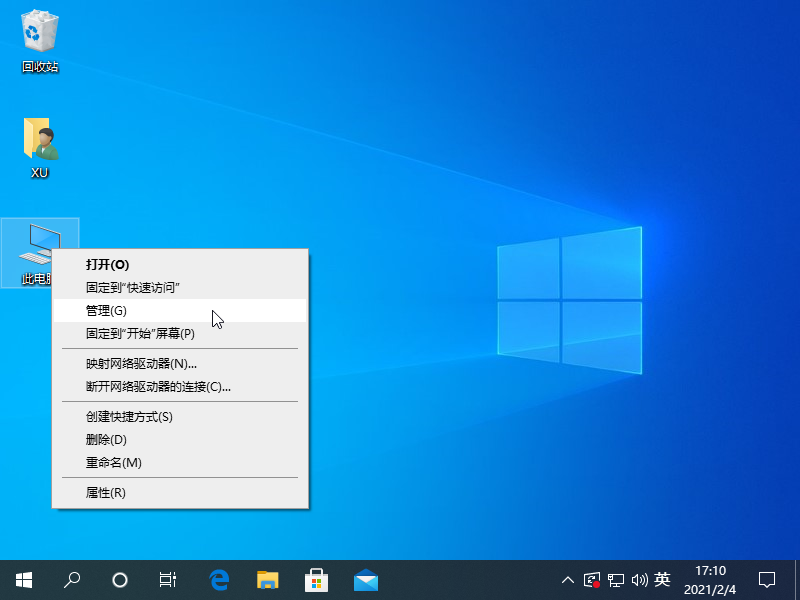Viewport: 800px width, 600px height.
Task: Expand hidden system tray icons chevron
Action: [568, 579]
